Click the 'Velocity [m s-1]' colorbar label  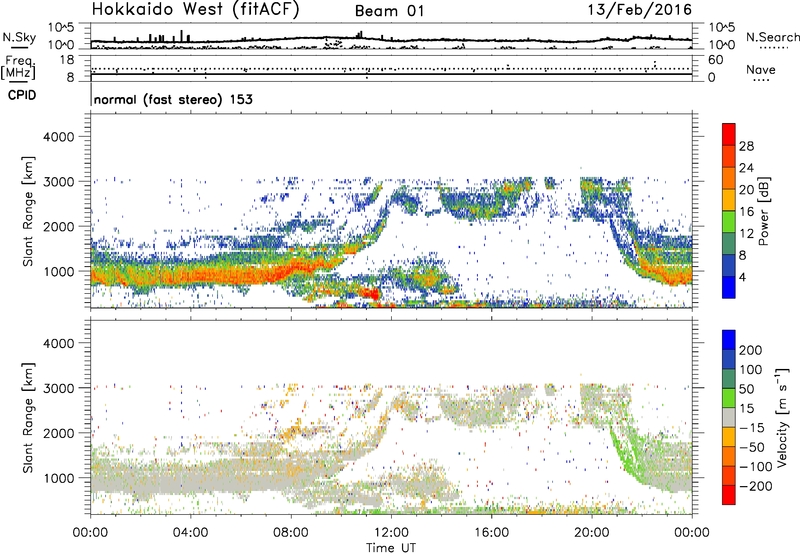[782, 417]
